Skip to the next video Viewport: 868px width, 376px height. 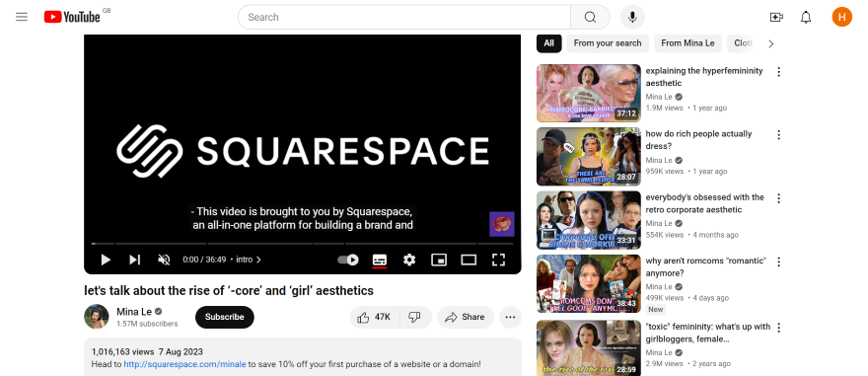(x=134, y=260)
